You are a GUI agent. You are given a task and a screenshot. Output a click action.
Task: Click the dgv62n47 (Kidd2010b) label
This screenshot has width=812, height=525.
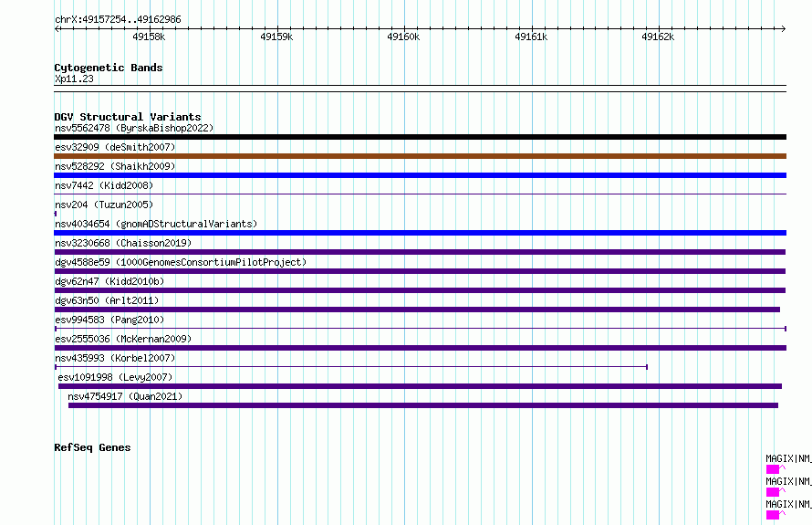click(x=109, y=281)
